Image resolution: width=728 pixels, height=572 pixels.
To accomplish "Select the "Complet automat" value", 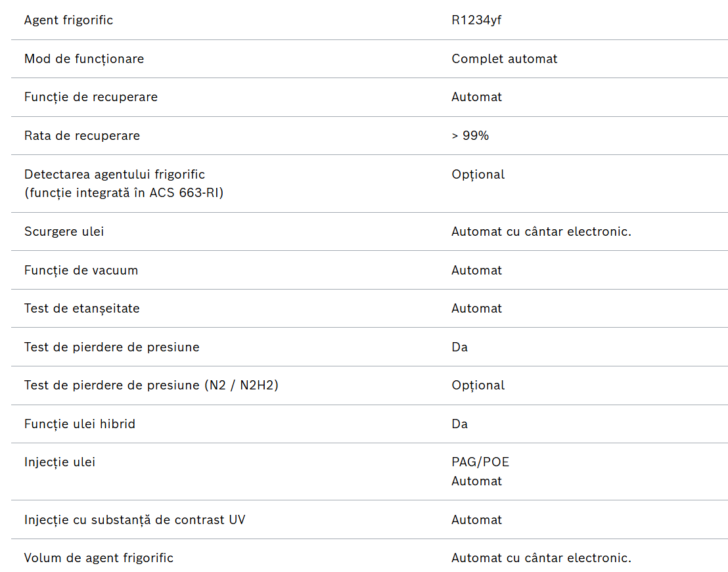I will pyautogui.click(x=504, y=59).
